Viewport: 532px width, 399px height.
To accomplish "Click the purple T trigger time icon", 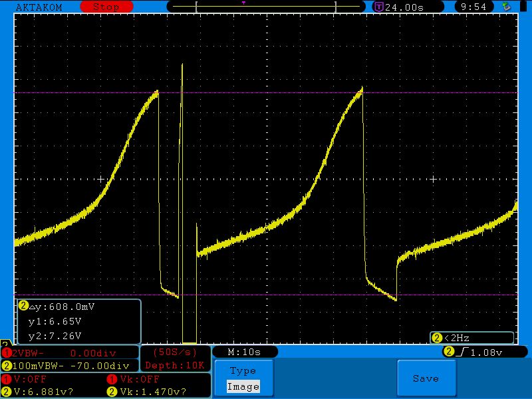I will (378, 7).
